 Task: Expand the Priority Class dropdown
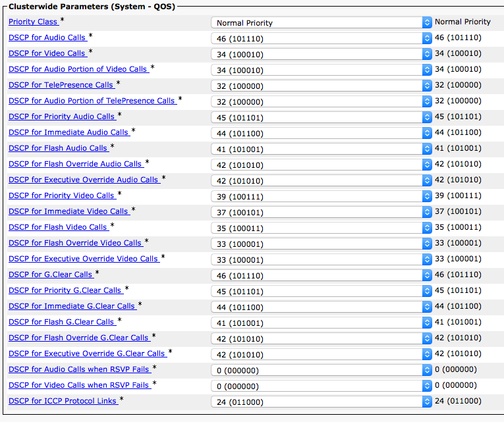point(322,22)
